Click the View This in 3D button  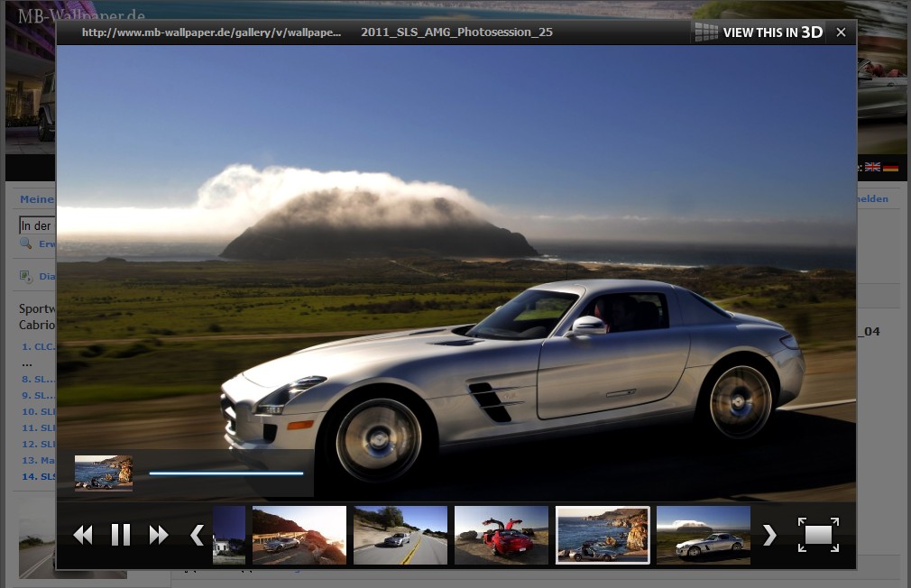(759, 32)
